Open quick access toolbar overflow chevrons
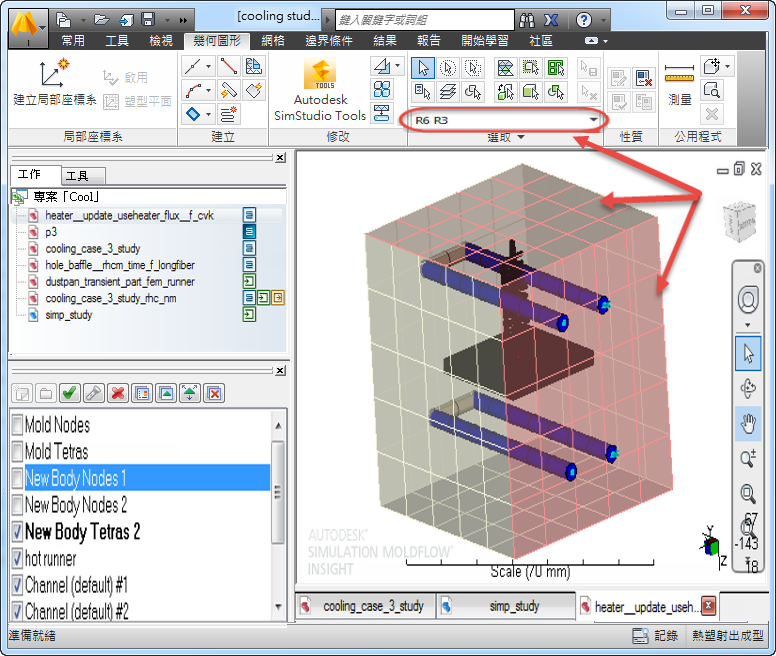This screenshot has height=656, width=776. pos(183,20)
